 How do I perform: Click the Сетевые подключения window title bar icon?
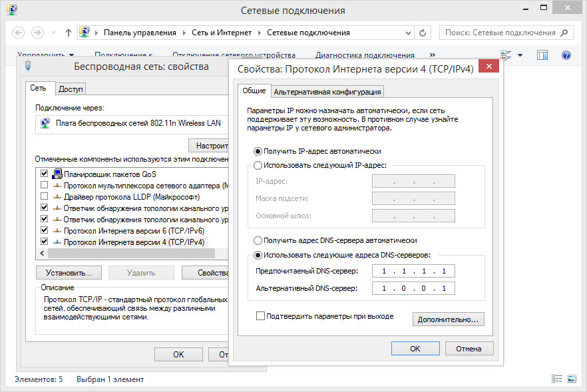point(11,10)
